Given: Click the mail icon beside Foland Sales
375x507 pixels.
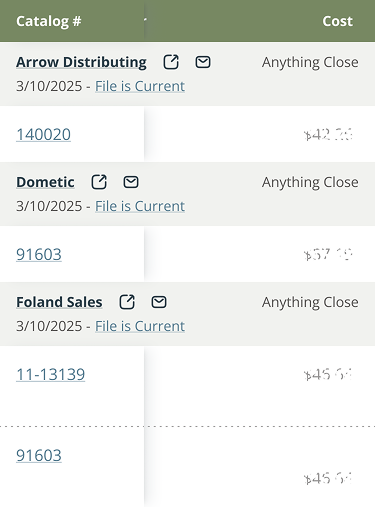Looking at the screenshot, I should click(x=159, y=302).
